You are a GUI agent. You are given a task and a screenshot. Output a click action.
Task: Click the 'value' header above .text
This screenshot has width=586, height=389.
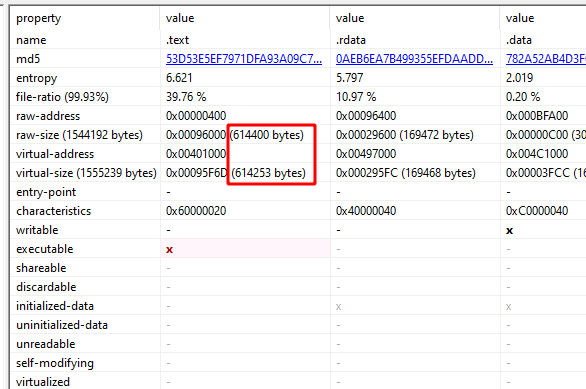[180, 18]
